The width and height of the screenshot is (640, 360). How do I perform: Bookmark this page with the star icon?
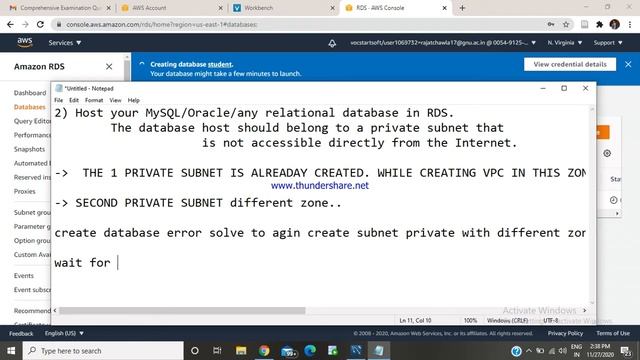click(566, 24)
